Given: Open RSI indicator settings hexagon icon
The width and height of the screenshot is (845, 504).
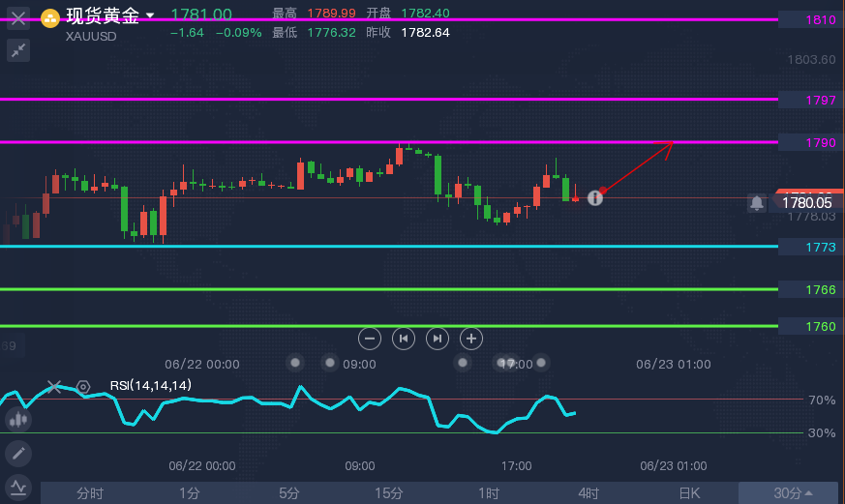Looking at the screenshot, I should [83, 387].
